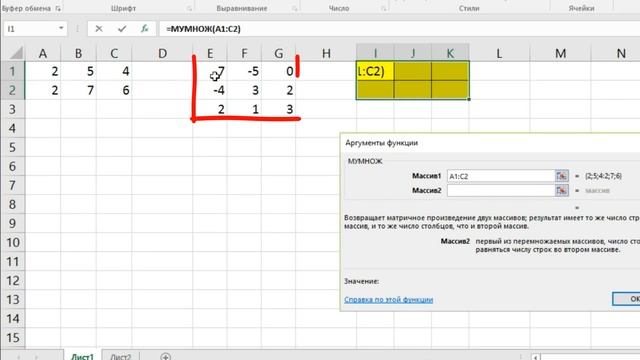The image size is (640, 360).
Task: Confirm formula with the checkmark icon
Action: tap(122, 29)
